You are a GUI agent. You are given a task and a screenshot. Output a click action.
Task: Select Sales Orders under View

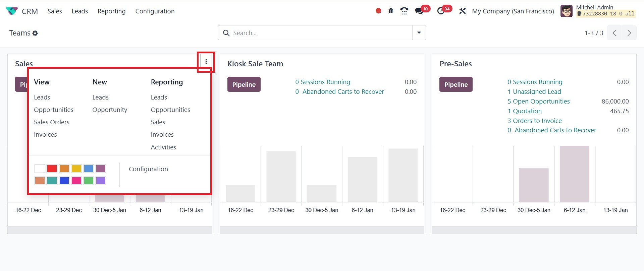52,122
